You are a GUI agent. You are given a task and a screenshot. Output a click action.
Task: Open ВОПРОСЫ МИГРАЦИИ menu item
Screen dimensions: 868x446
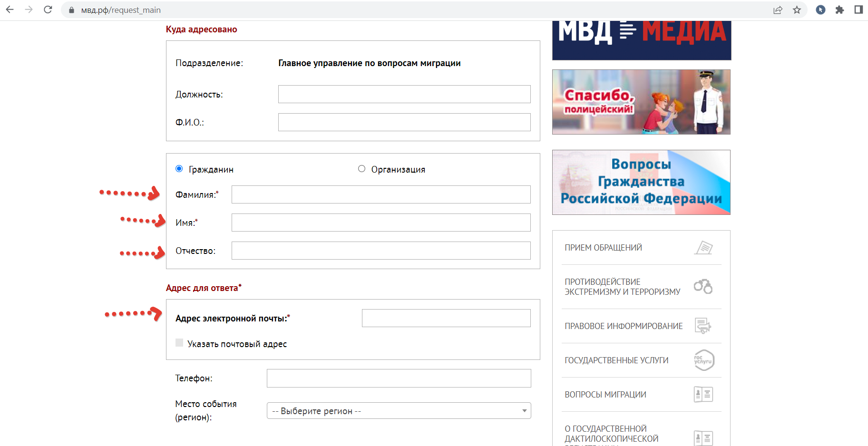(x=605, y=395)
